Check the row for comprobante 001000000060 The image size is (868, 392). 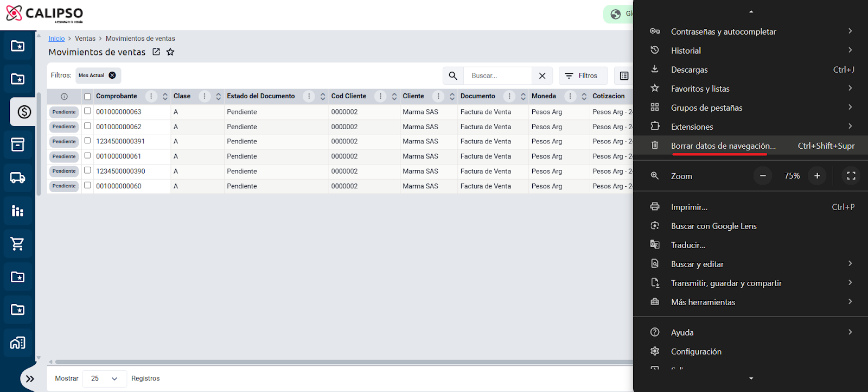(87, 185)
